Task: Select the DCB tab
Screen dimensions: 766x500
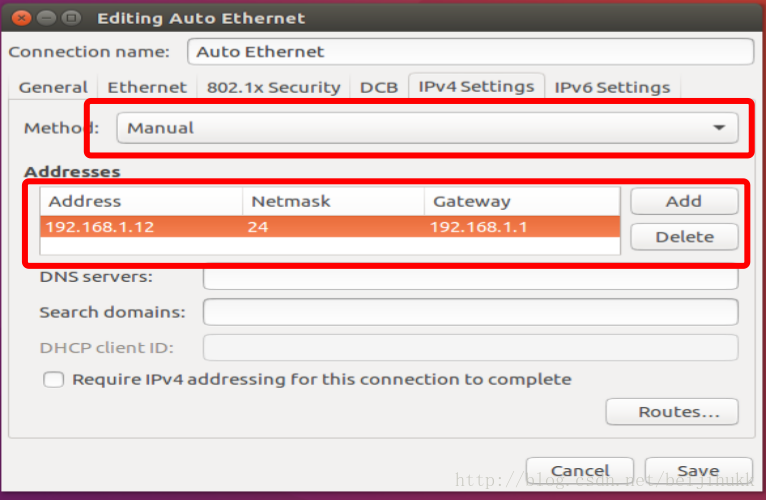Action: (x=379, y=87)
